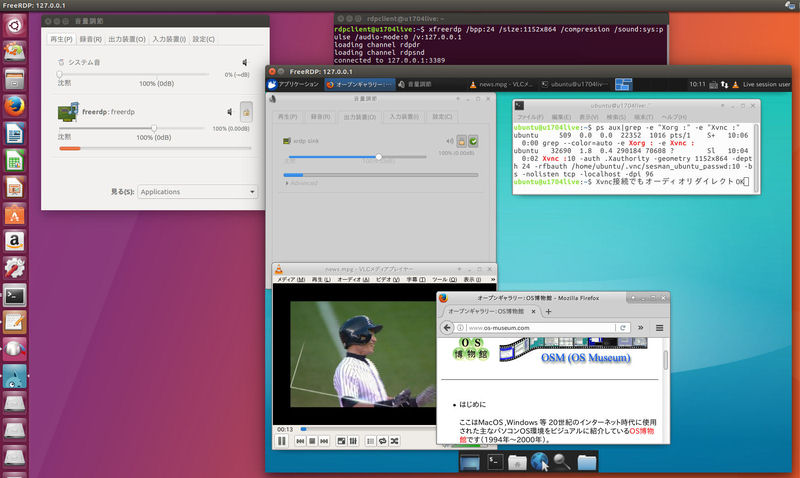Switch to 入力装置(I) tab in local volume control

169,39
